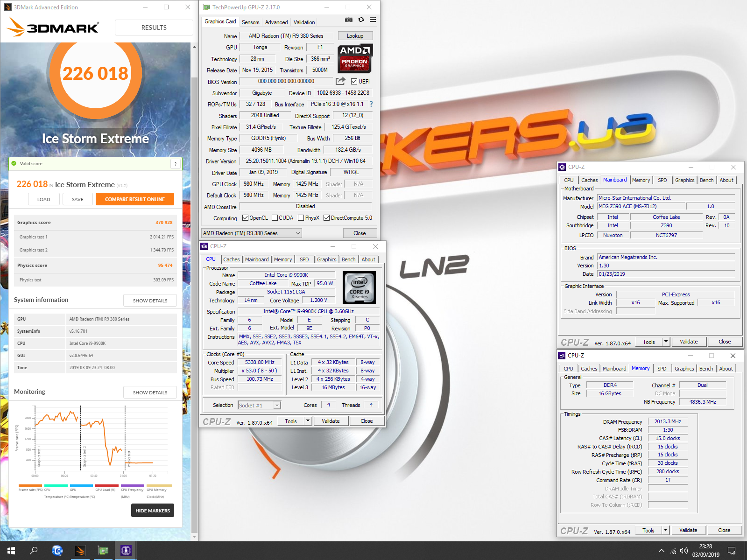
Task: Open the Windows Start menu
Action: pyautogui.click(x=11, y=551)
